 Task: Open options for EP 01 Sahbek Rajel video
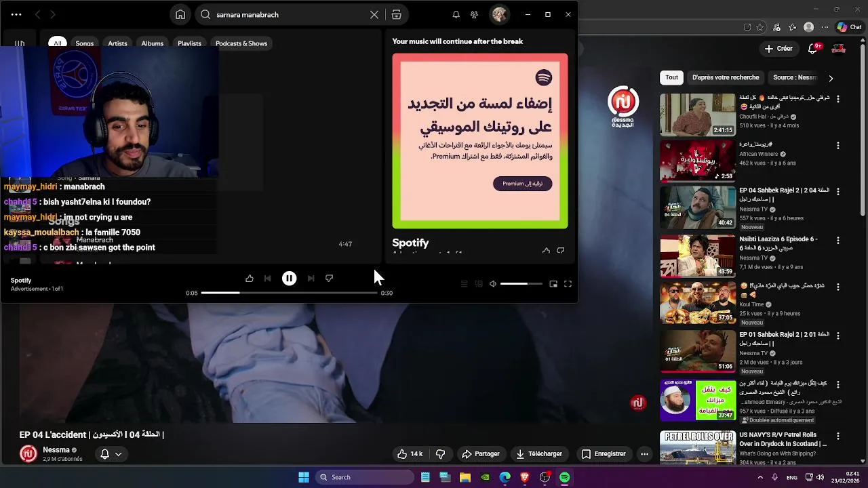(x=838, y=335)
